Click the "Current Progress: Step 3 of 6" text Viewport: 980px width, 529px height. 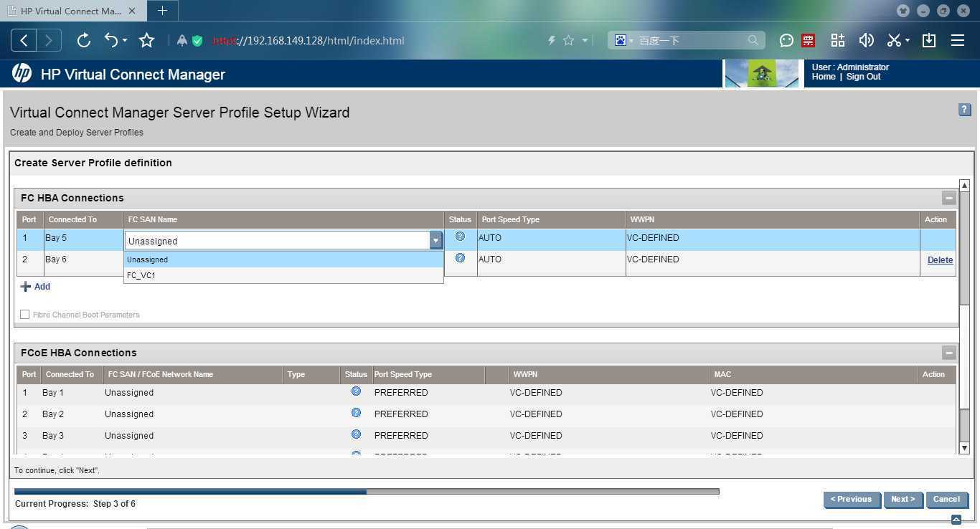(x=75, y=504)
